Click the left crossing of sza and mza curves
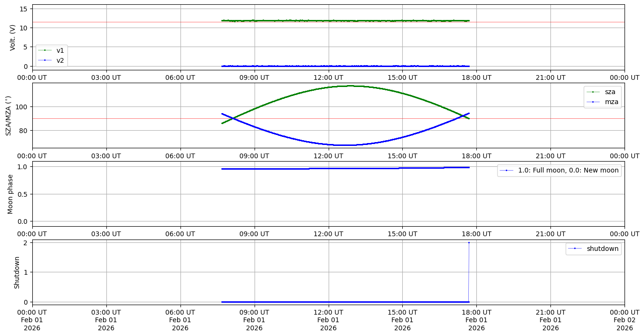The height and width of the screenshot is (336, 644). click(x=233, y=119)
